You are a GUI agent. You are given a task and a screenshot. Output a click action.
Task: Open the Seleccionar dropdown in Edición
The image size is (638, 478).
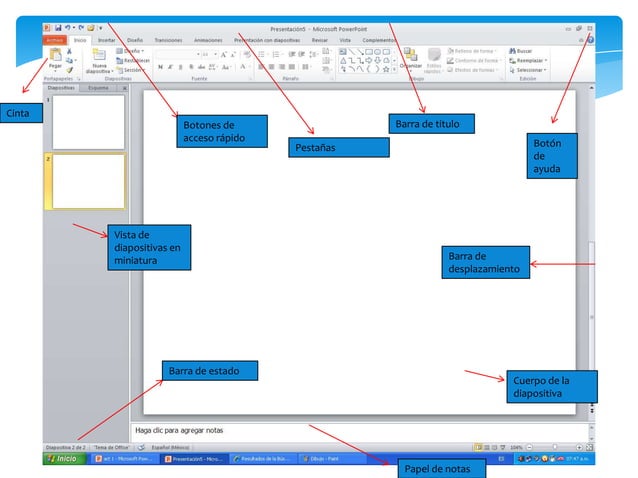[529, 70]
